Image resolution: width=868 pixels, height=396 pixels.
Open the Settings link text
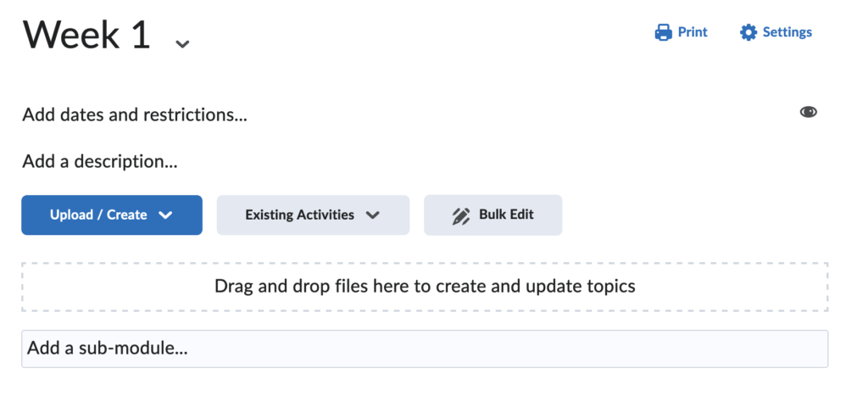(787, 32)
